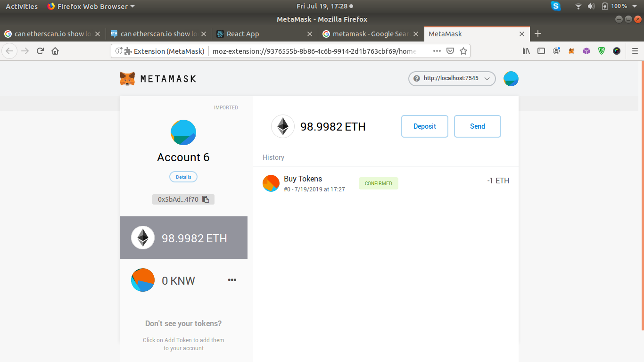Toggle the sidebar icon in Firefox toolbar
644x362 pixels.
tap(541, 51)
